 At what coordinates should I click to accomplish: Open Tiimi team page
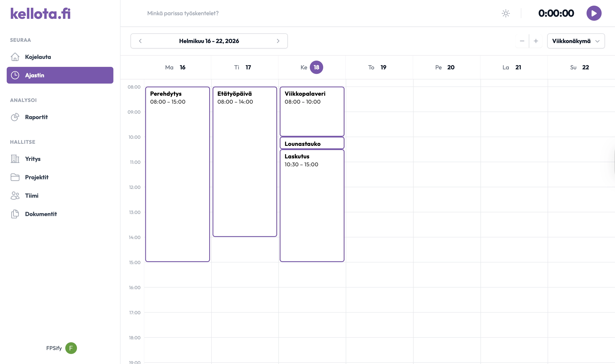31,196
